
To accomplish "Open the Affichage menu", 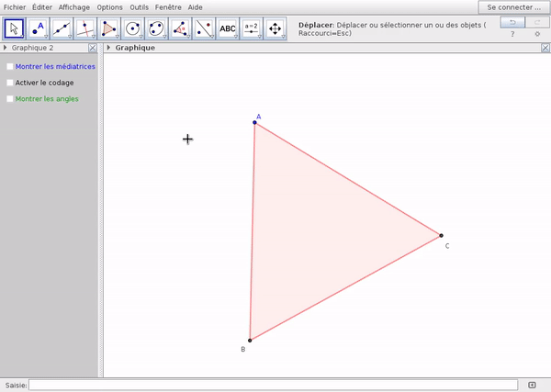I will [74, 7].
